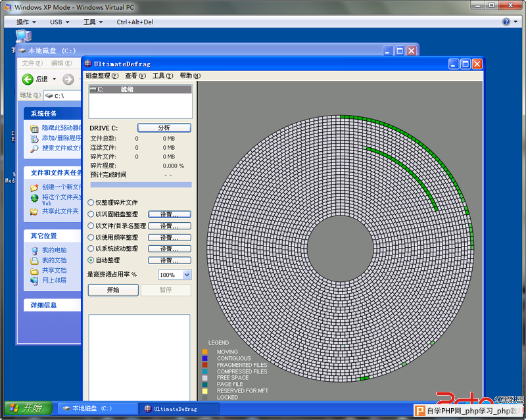Expand the 详细信息 panel header
The image size is (526, 420).
point(53,305)
